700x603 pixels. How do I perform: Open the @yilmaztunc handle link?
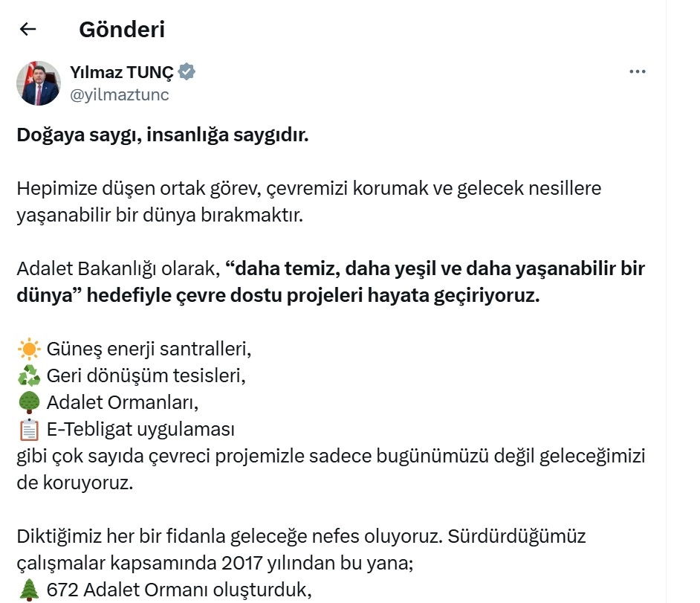[119, 94]
